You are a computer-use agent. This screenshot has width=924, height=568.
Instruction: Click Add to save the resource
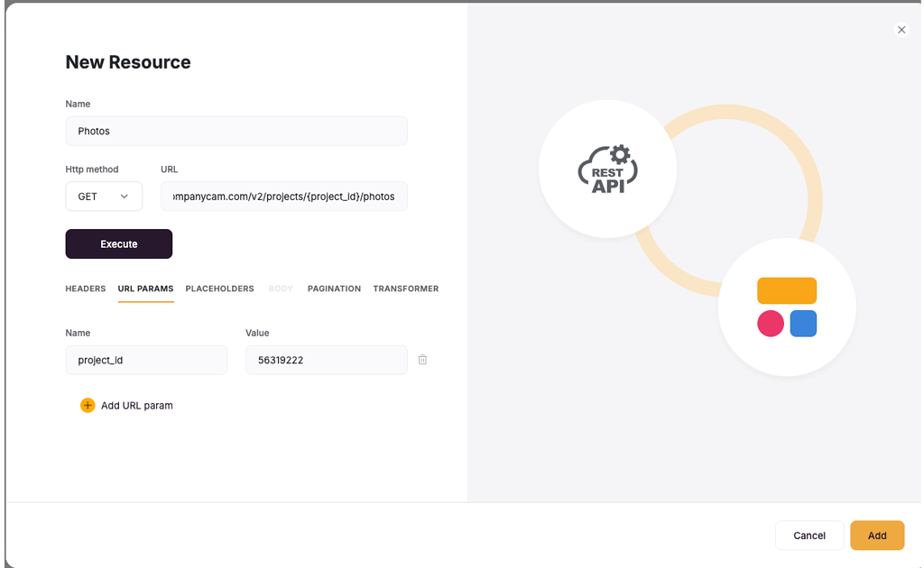(876, 535)
